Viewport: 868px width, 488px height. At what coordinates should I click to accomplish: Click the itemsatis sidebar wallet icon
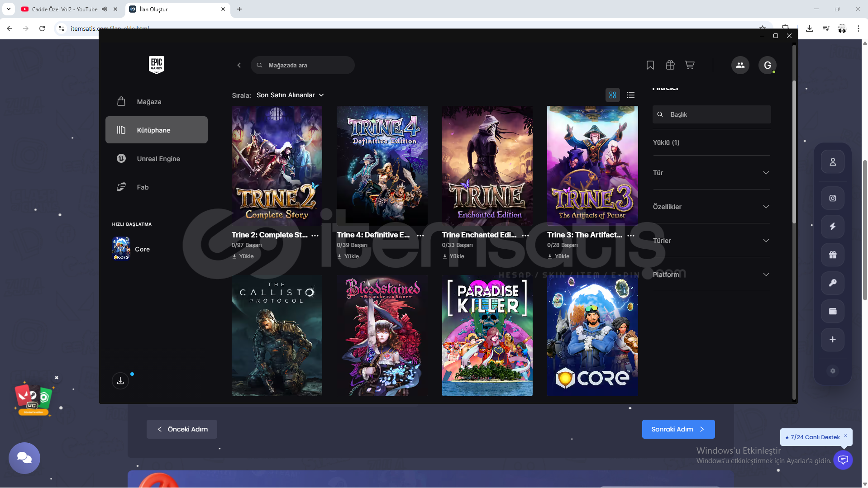(x=833, y=311)
